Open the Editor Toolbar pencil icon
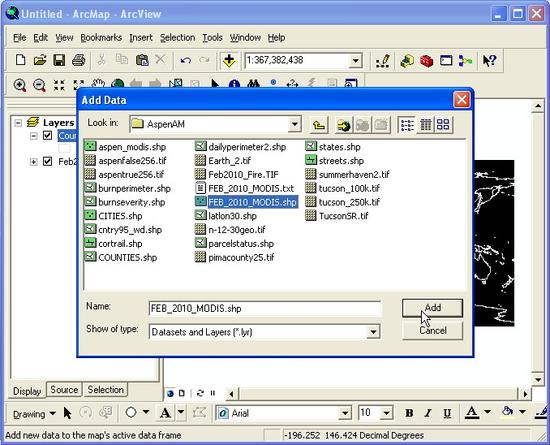 [383, 60]
